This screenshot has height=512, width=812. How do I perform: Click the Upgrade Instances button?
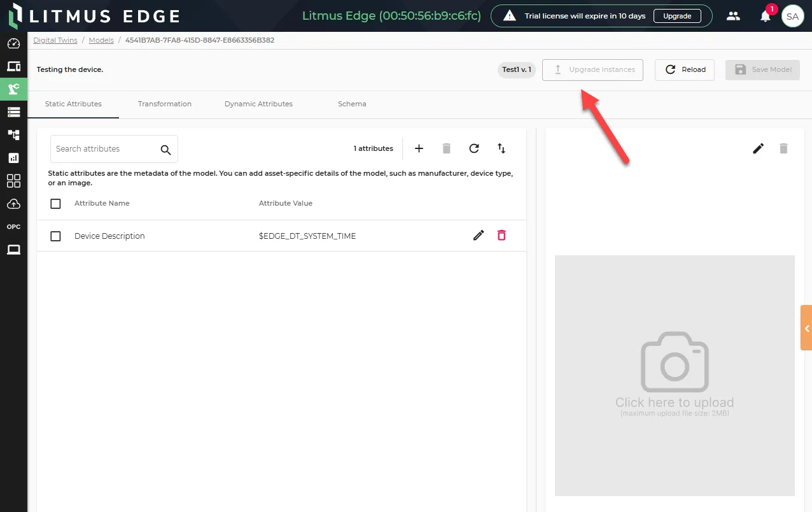coord(592,70)
